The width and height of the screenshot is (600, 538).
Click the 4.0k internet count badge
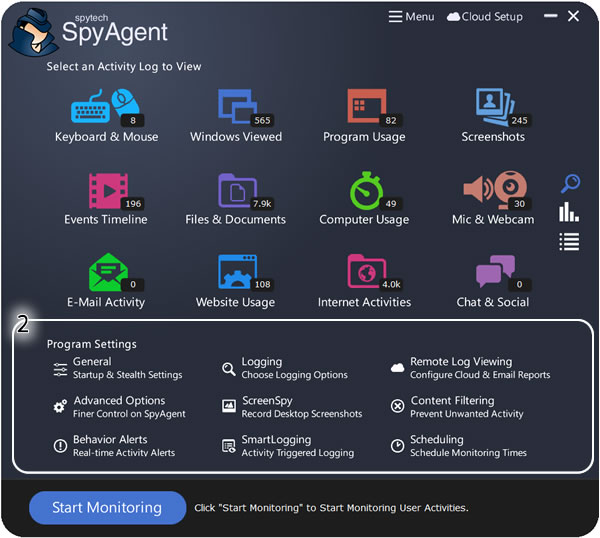pyautogui.click(x=391, y=284)
